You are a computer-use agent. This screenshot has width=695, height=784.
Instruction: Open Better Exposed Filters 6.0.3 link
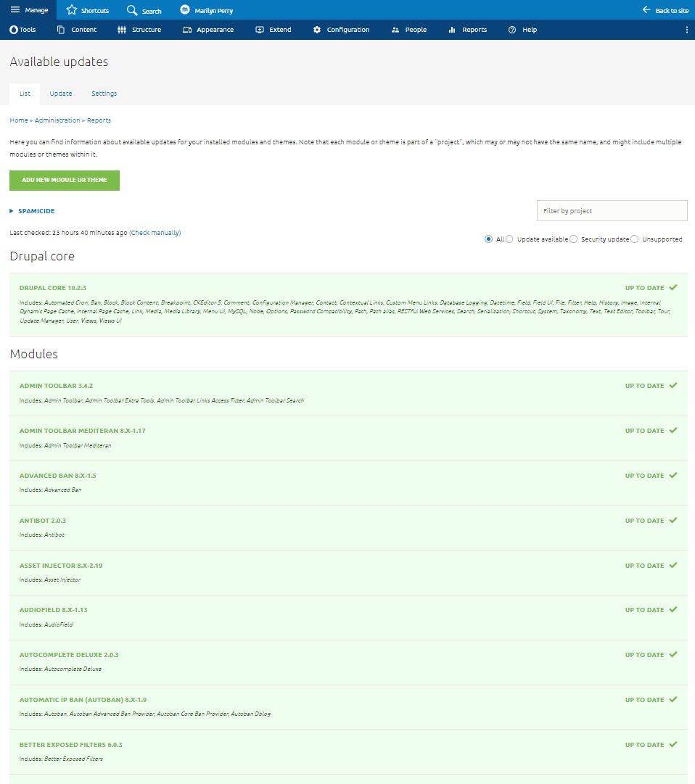coord(70,745)
